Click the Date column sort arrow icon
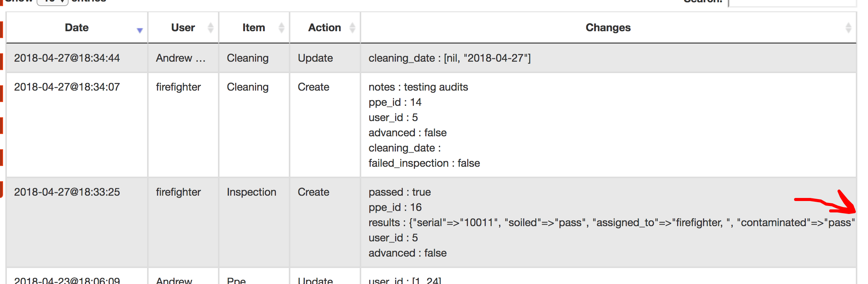 click(140, 30)
